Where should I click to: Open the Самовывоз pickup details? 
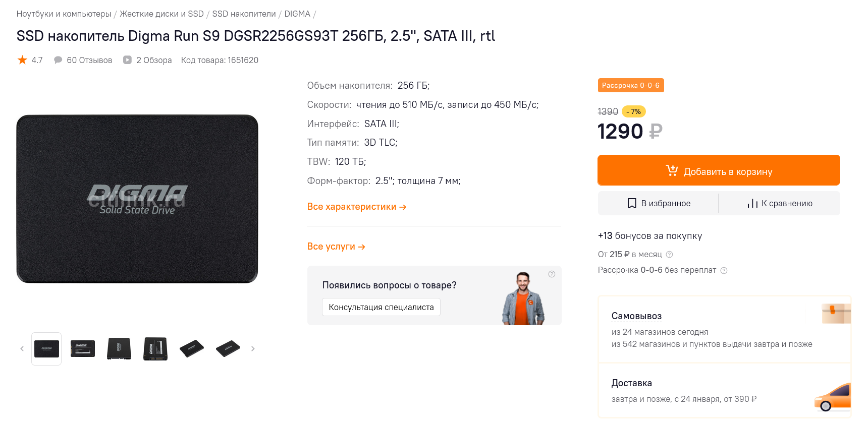[636, 316]
